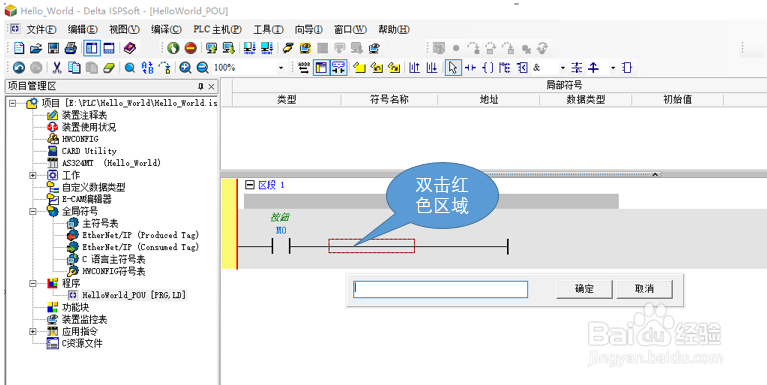Image resolution: width=767 pixels, height=385 pixels.
Task: Expand the 应用指令 tree node
Action: pyautogui.click(x=33, y=331)
